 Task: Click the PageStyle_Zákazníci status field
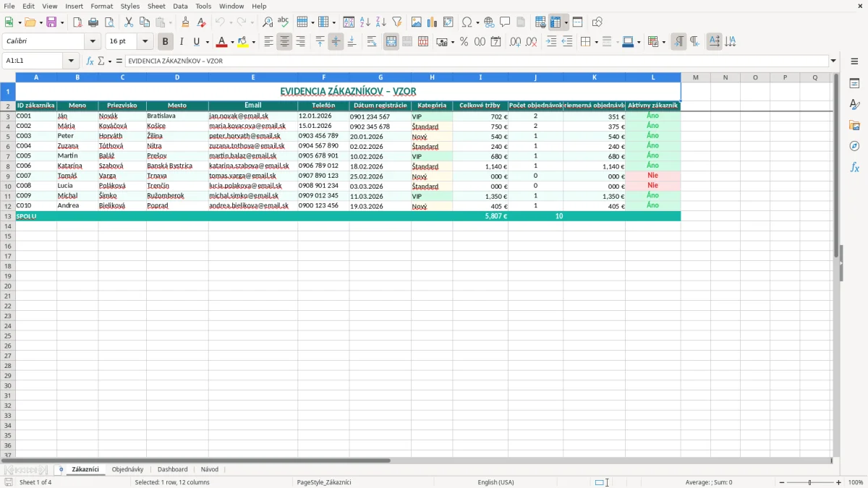tap(324, 482)
